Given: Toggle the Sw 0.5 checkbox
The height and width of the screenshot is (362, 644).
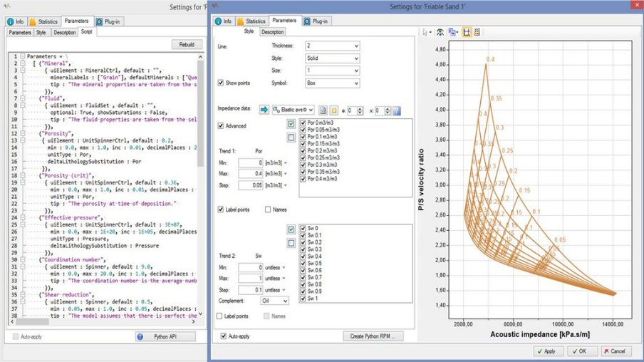Looking at the screenshot, I should click(303, 264).
